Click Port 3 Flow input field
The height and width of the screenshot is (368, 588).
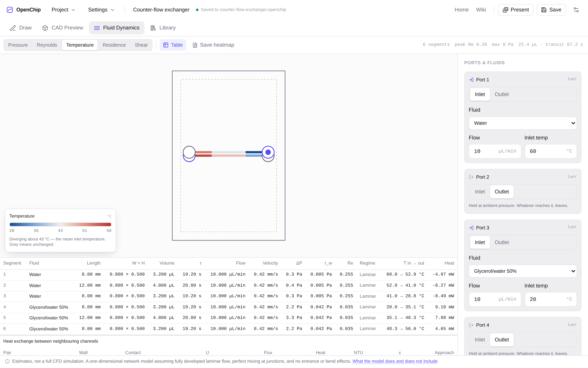coord(495,299)
